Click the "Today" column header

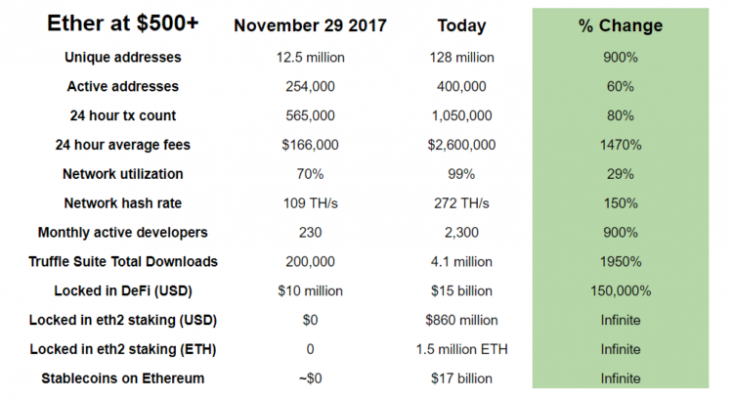point(461,25)
